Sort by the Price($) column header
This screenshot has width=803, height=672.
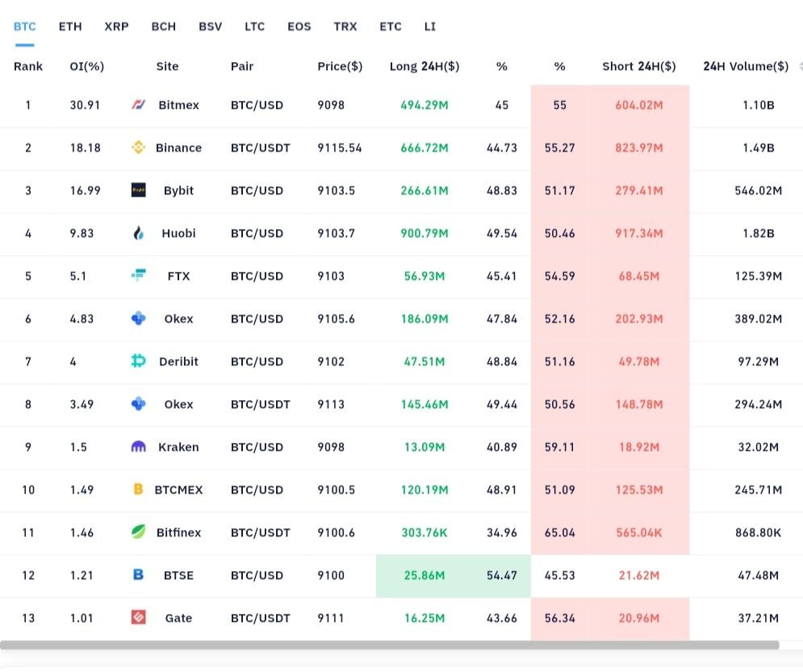340,66
